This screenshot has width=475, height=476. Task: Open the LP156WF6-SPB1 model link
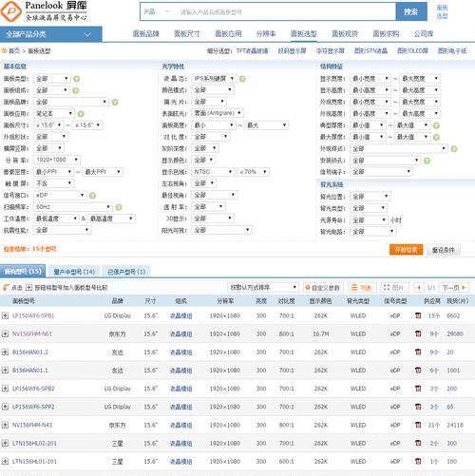pyautogui.click(x=33, y=315)
